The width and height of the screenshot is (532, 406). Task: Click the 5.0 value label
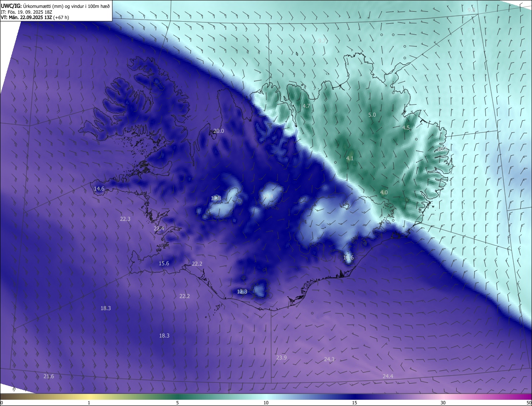click(x=372, y=115)
